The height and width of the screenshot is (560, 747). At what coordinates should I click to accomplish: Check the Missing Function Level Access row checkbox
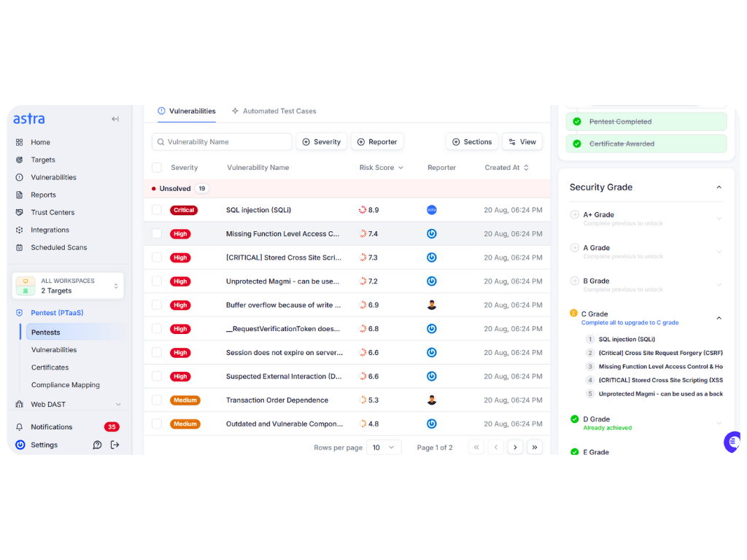(157, 234)
